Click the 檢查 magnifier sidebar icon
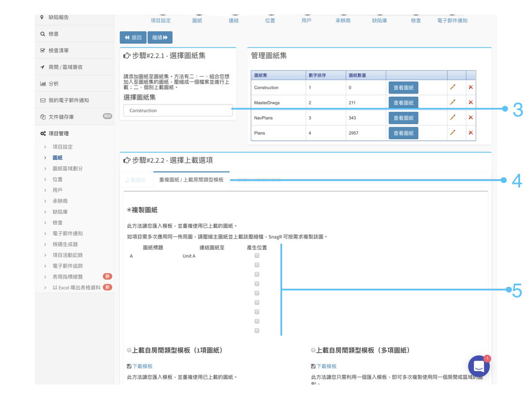The width and height of the screenshot is (532, 399). (x=43, y=34)
